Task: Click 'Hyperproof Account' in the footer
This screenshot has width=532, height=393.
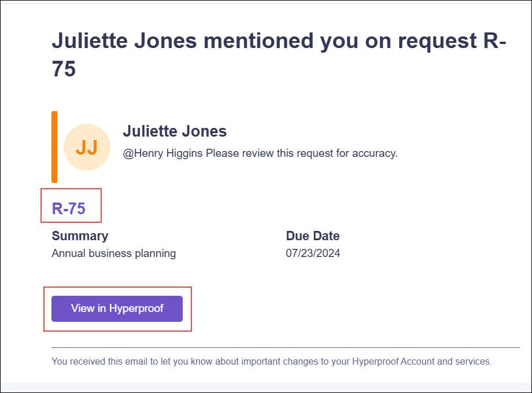Action: [x=393, y=361]
